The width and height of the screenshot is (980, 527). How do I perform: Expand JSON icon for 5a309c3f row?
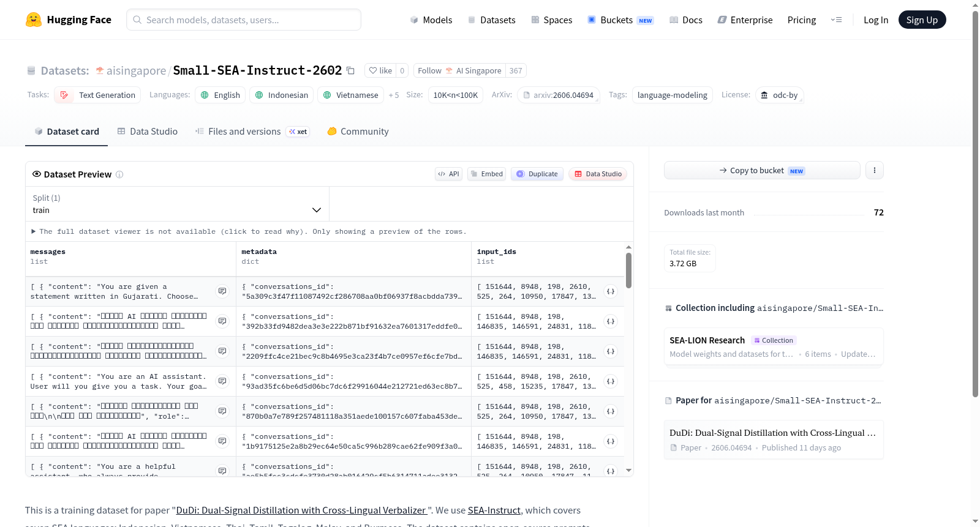pos(611,291)
